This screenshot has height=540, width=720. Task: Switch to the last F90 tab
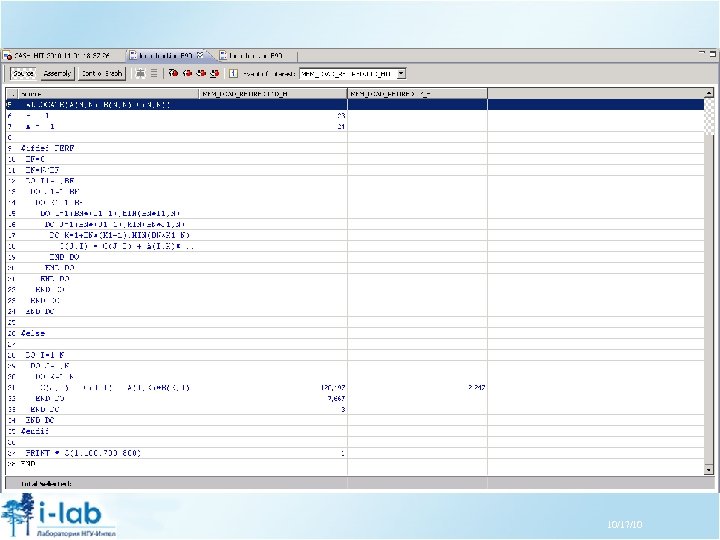pos(253,56)
